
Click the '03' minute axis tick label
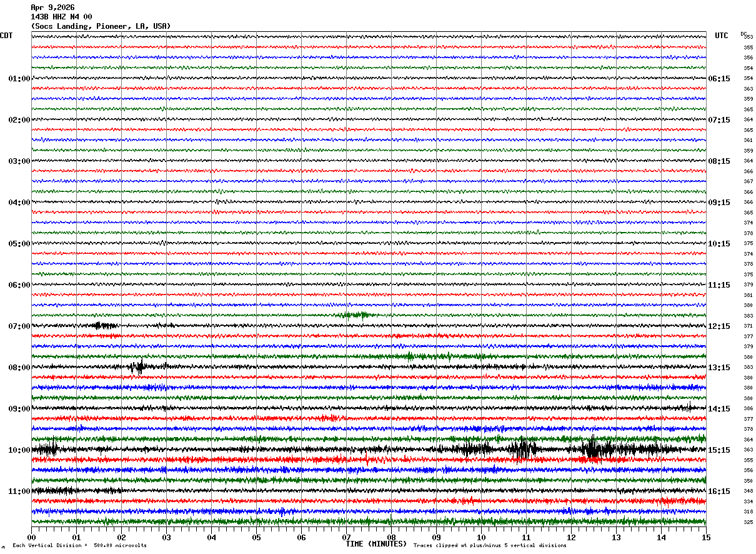point(166,537)
